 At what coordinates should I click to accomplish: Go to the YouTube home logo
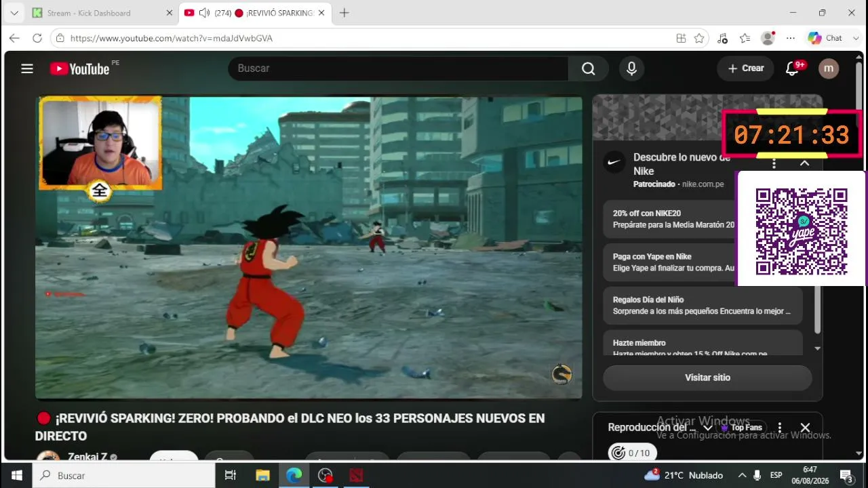coord(79,68)
